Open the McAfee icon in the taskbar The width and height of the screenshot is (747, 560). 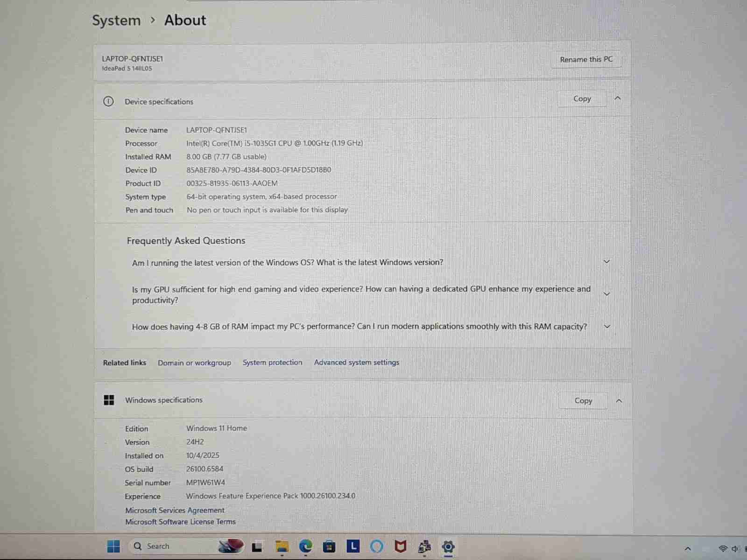[401, 546]
